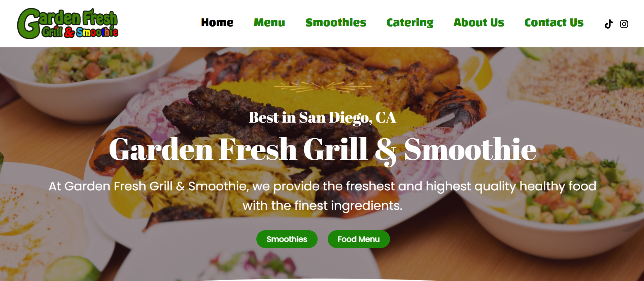Open the TikTok social icon
The image size is (644, 281).
pyautogui.click(x=609, y=24)
